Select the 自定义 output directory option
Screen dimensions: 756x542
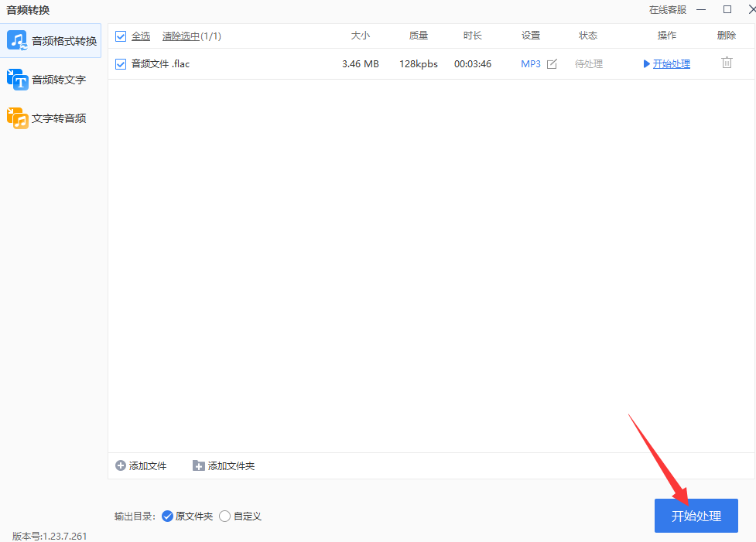(224, 516)
